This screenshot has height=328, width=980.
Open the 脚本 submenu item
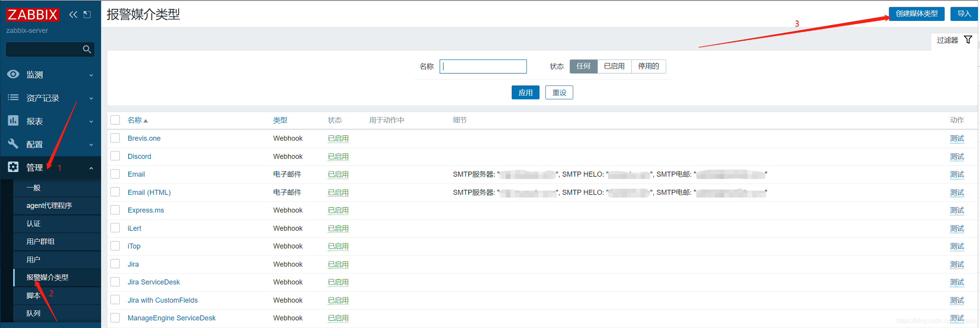point(57,295)
